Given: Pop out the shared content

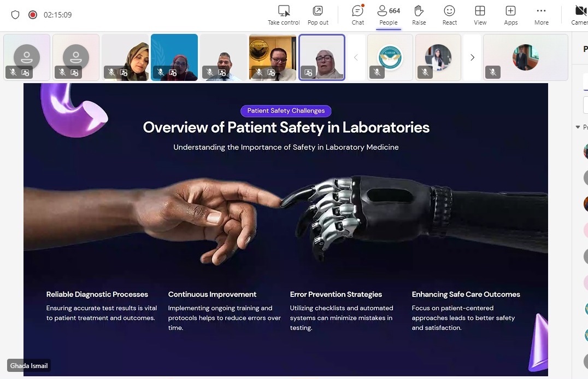Looking at the screenshot, I should pyautogui.click(x=317, y=15).
